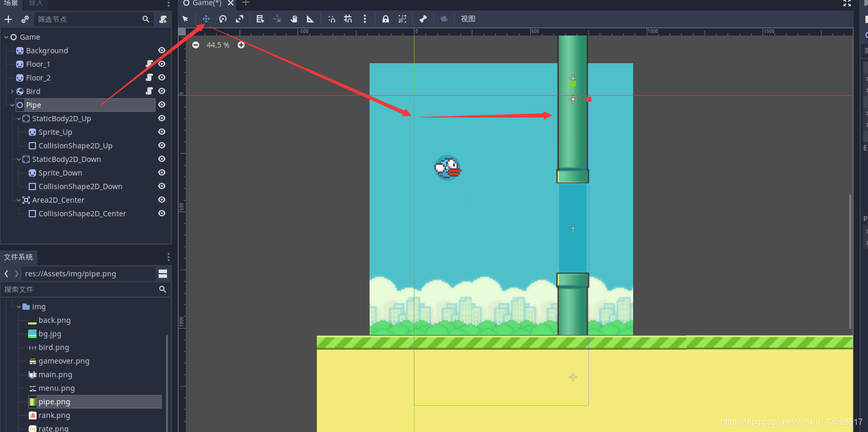
Task: Open the filesystem dock three-dot menu
Action: pos(168,257)
